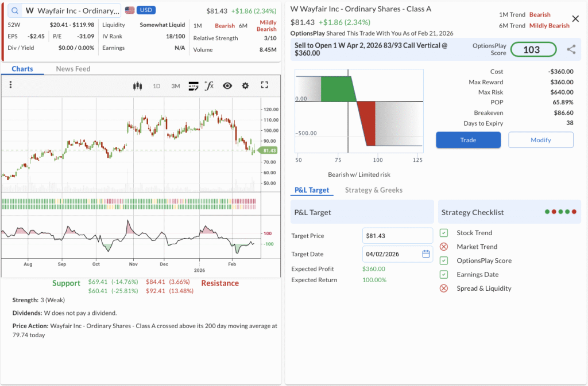Change the candlestick chart type
Viewport: 588px width, 386px height.
(x=137, y=86)
